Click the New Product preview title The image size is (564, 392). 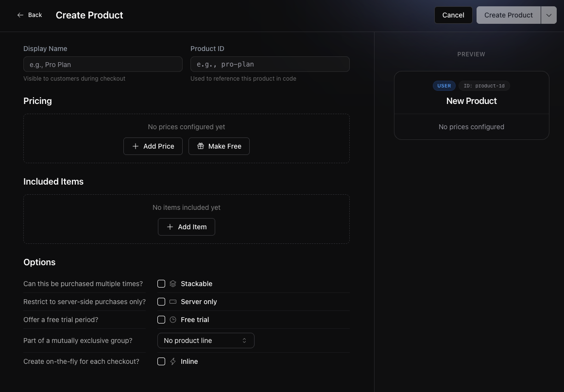472,101
